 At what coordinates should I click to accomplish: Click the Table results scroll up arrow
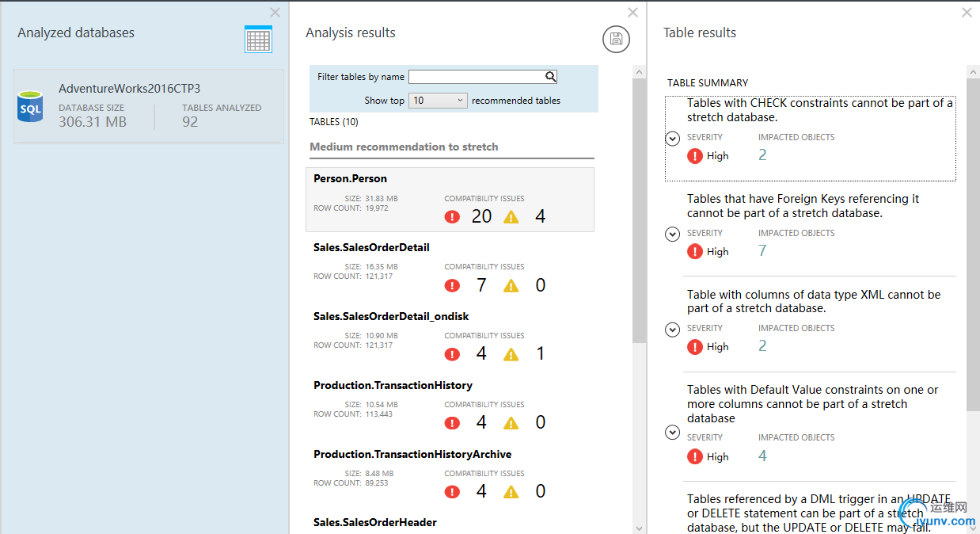pos(973,71)
